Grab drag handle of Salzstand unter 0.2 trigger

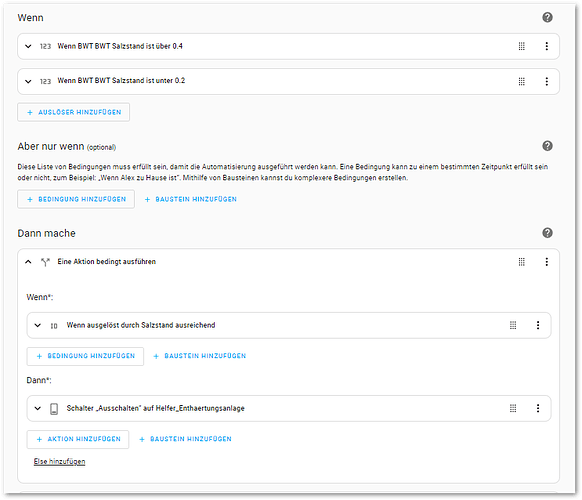pos(521,81)
